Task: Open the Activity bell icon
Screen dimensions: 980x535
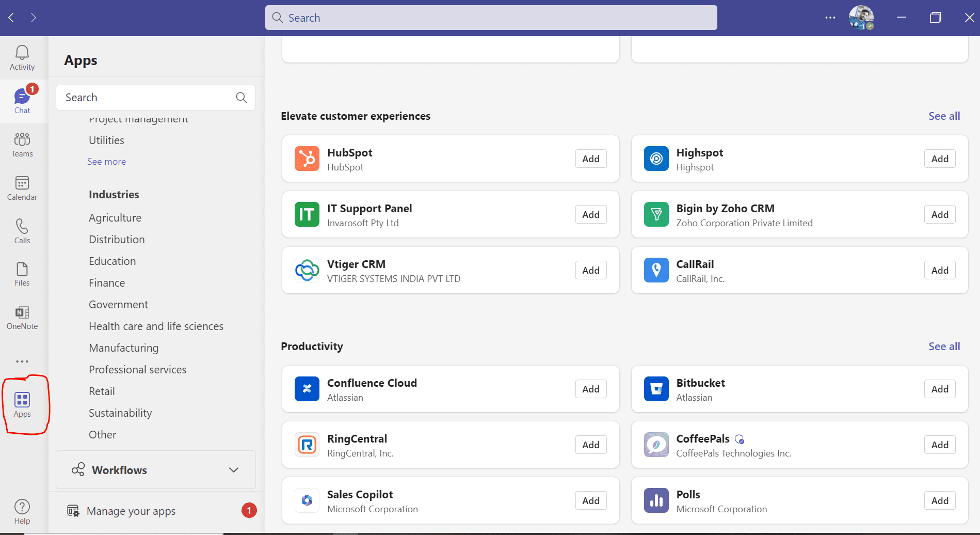Action: tap(22, 57)
